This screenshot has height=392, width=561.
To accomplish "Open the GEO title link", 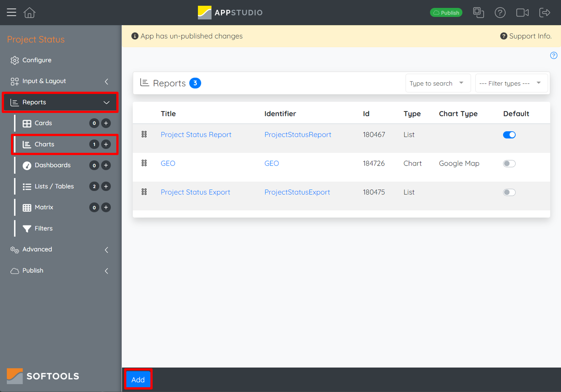I will pos(168,163).
